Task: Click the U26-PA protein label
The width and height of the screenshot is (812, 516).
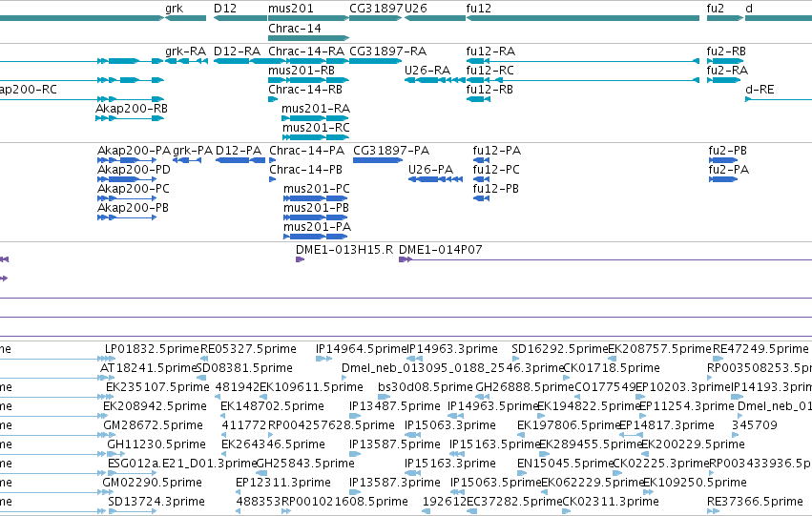Action: point(430,170)
